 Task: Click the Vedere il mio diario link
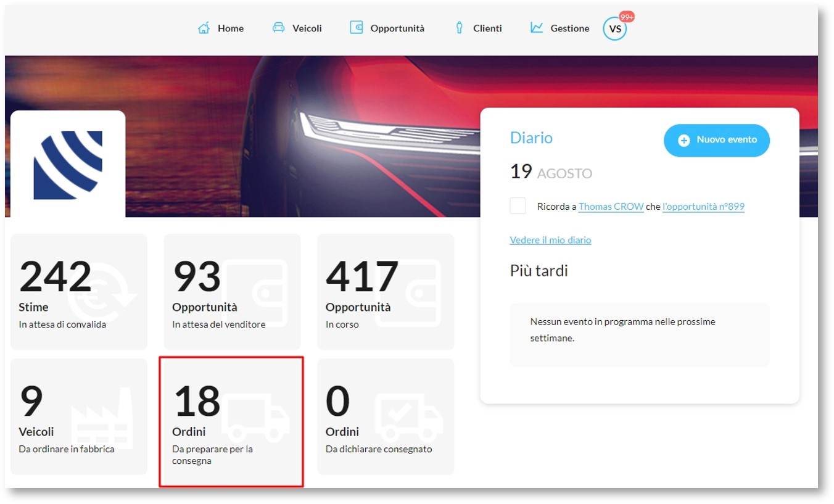(x=550, y=240)
